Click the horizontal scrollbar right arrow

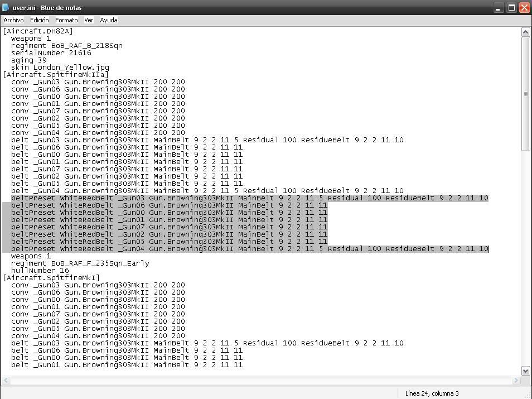(516, 381)
